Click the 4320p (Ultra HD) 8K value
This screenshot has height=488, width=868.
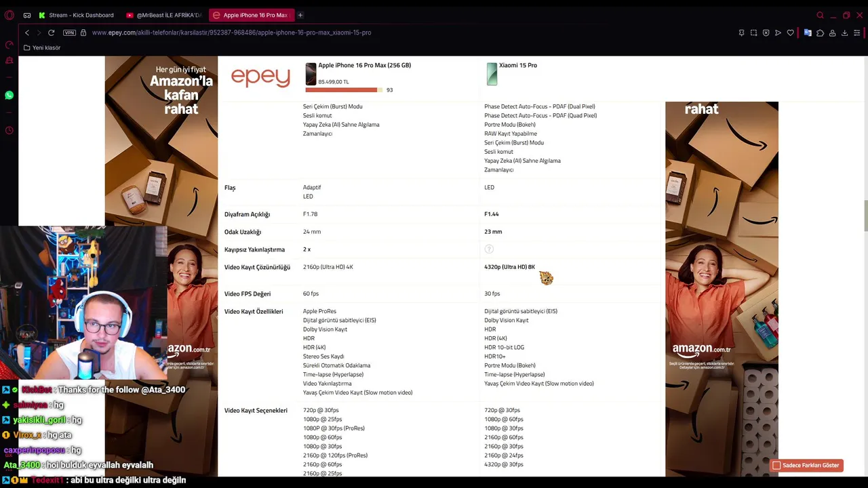click(x=509, y=267)
